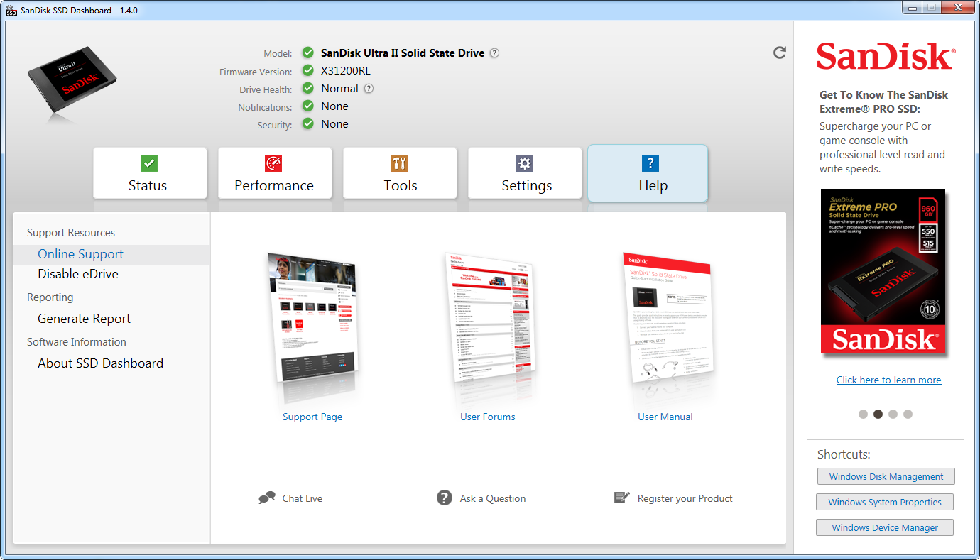Click the Register your Product pencil icon
The height and width of the screenshot is (560, 980).
click(622, 498)
